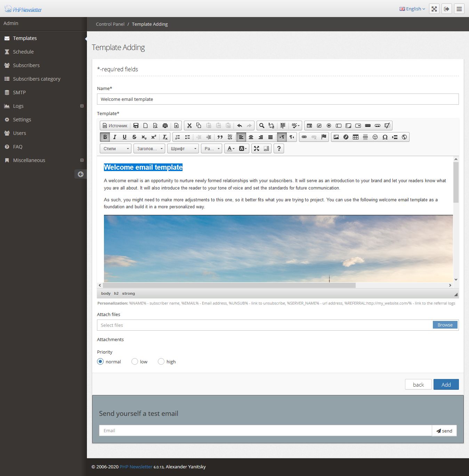The image size is (469, 476).
Task: Select the normal priority radio button
Action: pos(100,362)
